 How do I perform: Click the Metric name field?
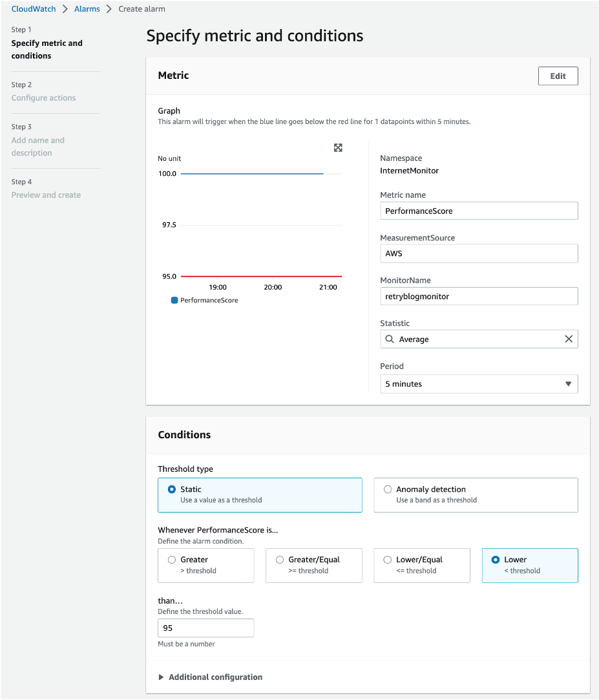pos(479,211)
